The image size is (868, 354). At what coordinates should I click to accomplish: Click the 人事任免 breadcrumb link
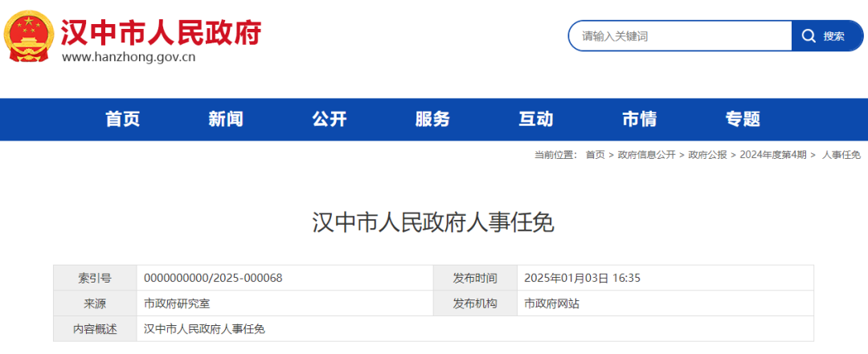point(841,155)
